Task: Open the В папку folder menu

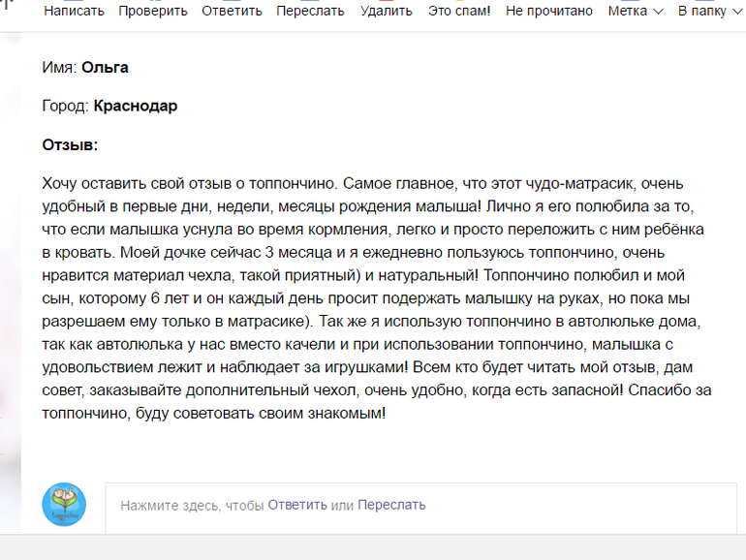Action: [x=710, y=11]
